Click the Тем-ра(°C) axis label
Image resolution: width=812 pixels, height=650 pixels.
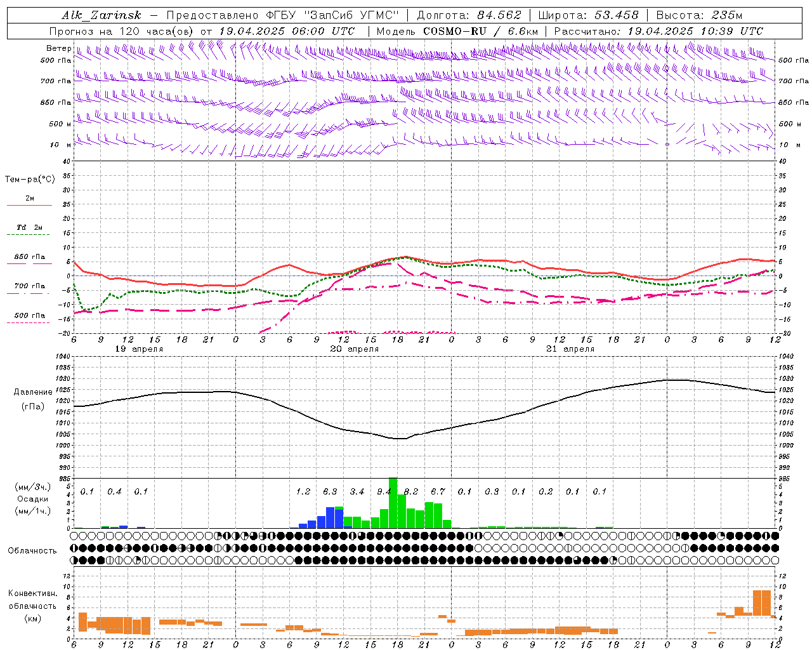coord(30,180)
